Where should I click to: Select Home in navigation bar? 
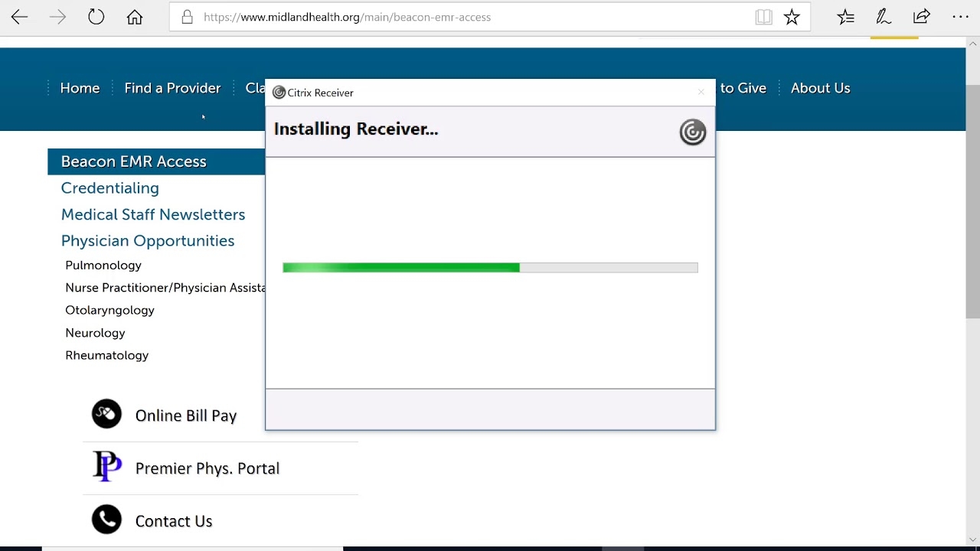pyautogui.click(x=80, y=88)
